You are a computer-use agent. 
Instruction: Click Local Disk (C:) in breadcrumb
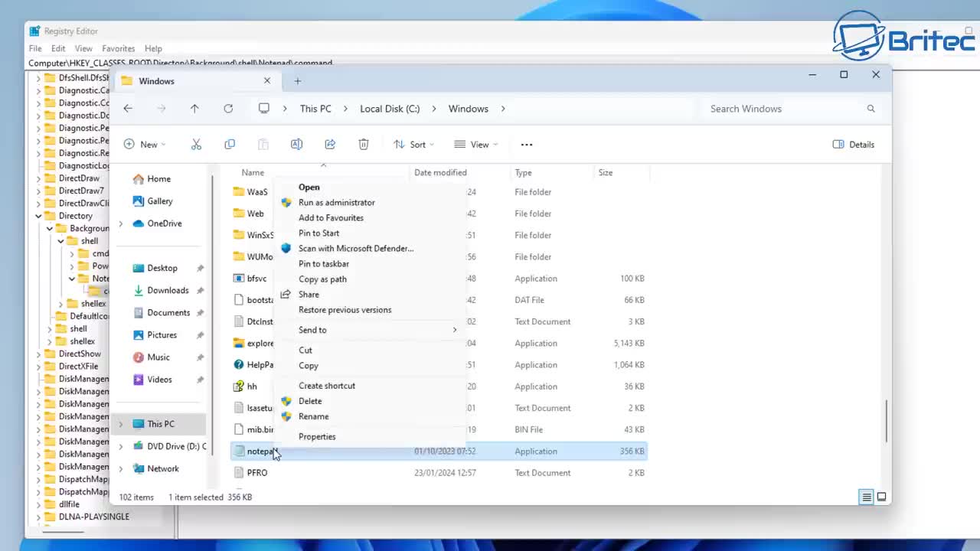click(390, 109)
